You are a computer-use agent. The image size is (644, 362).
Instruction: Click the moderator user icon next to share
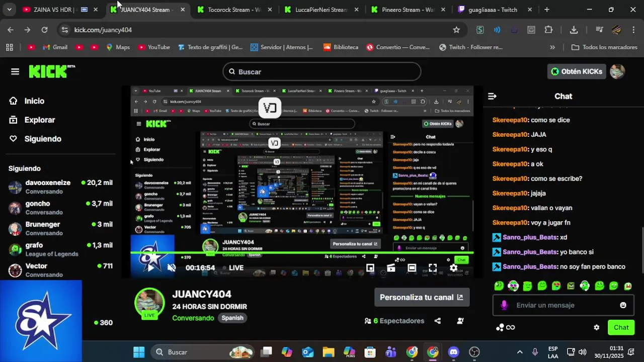pyautogui.click(x=460, y=321)
